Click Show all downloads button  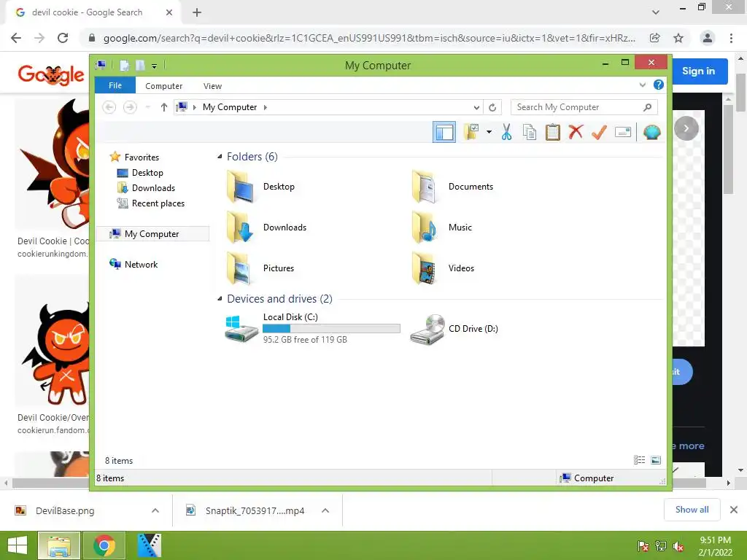(692, 510)
